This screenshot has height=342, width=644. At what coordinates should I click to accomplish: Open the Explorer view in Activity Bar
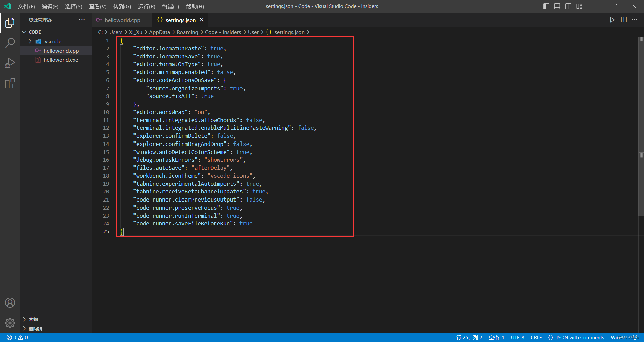pos(10,23)
